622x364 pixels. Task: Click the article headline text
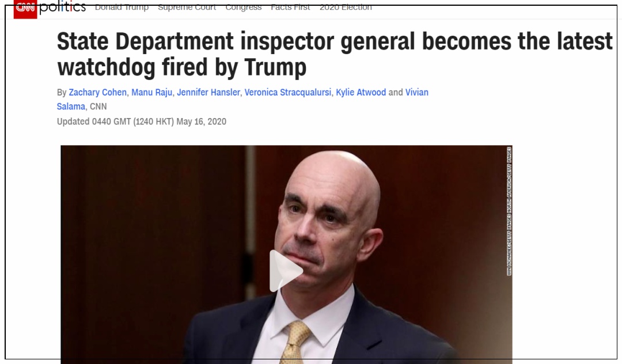(335, 54)
